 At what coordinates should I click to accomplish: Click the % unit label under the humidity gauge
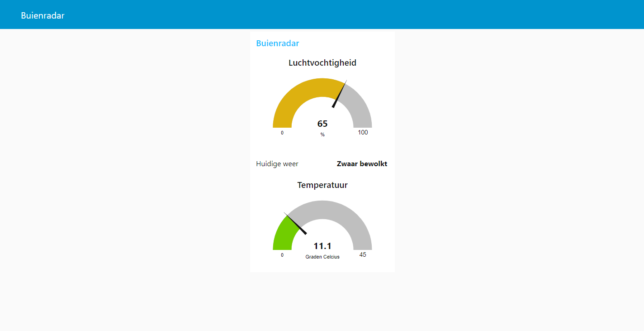click(x=322, y=134)
